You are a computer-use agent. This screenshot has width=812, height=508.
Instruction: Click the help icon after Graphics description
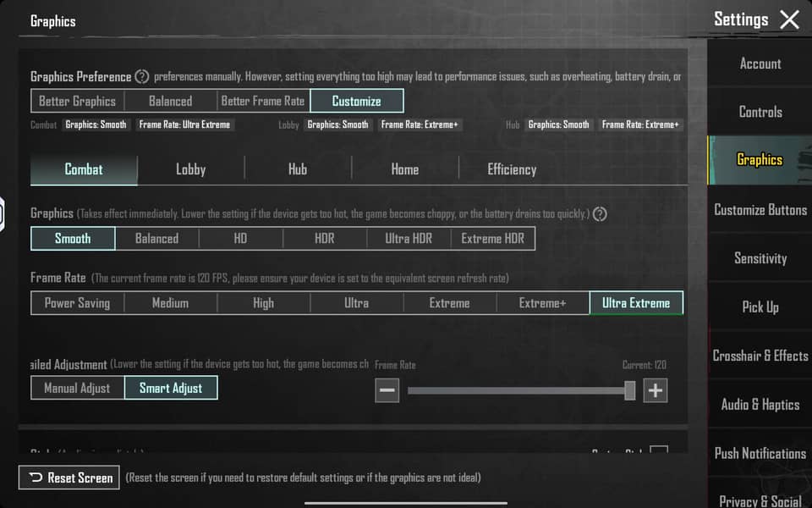601,214
